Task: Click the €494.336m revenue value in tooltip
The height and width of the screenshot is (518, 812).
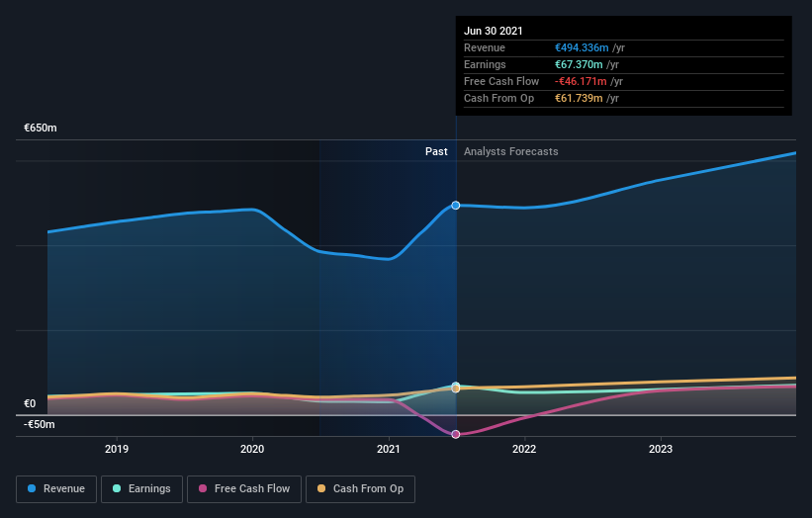Action: point(582,47)
